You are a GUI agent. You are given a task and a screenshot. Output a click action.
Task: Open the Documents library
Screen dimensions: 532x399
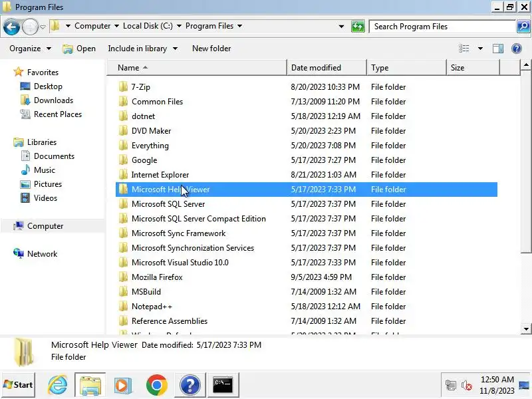click(x=54, y=156)
